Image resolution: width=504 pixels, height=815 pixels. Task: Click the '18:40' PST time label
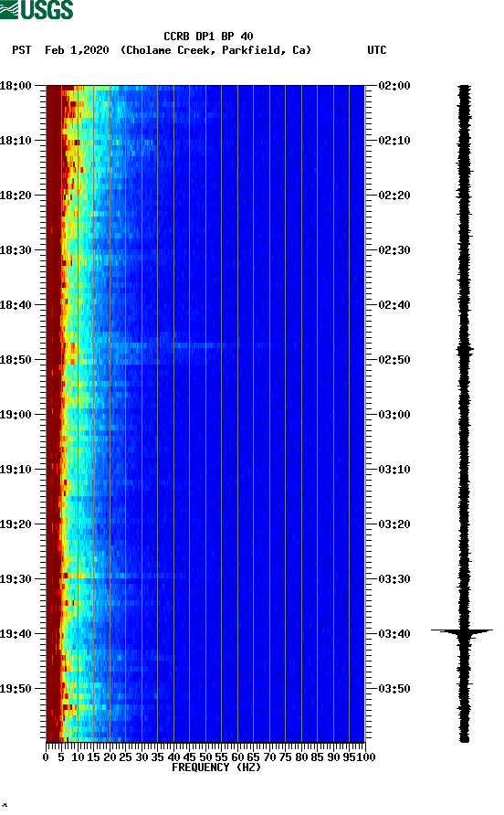[16, 305]
